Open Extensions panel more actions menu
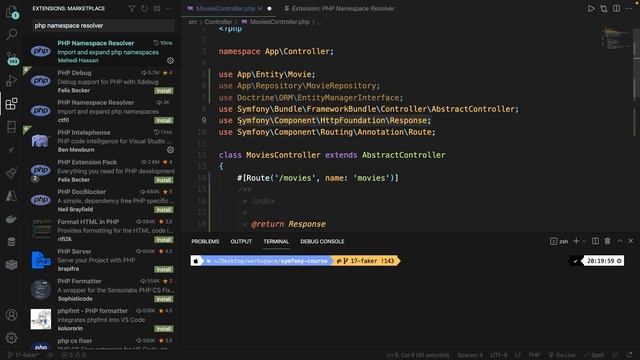This screenshot has width=640, height=360. pyautogui.click(x=169, y=8)
